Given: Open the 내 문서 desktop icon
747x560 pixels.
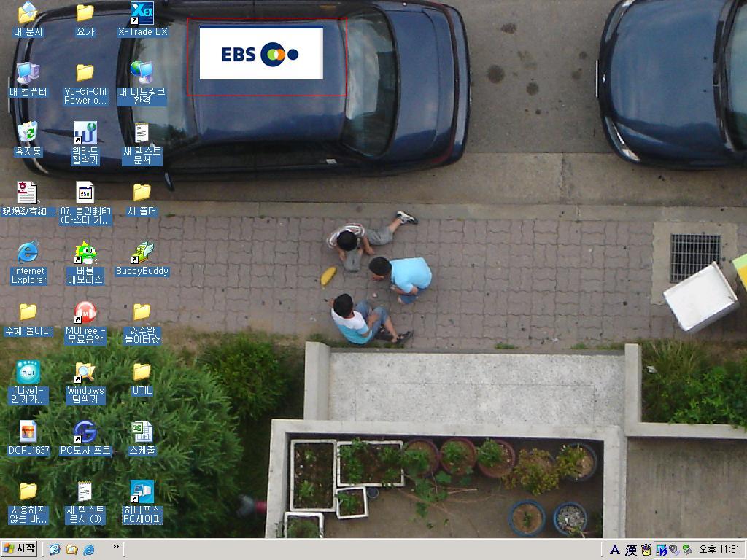Looking at the screenshot, I should pyautogui.click(x=28, y=19).
